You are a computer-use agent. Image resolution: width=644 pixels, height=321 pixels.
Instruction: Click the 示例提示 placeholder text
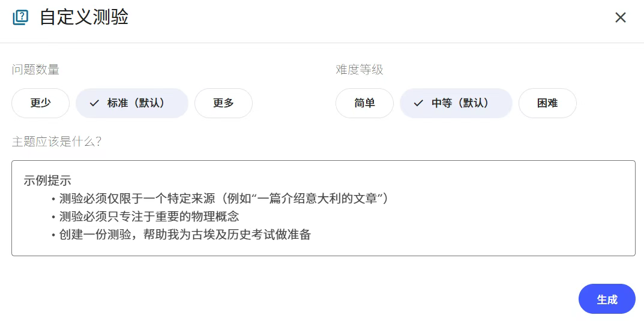point(47,180)
